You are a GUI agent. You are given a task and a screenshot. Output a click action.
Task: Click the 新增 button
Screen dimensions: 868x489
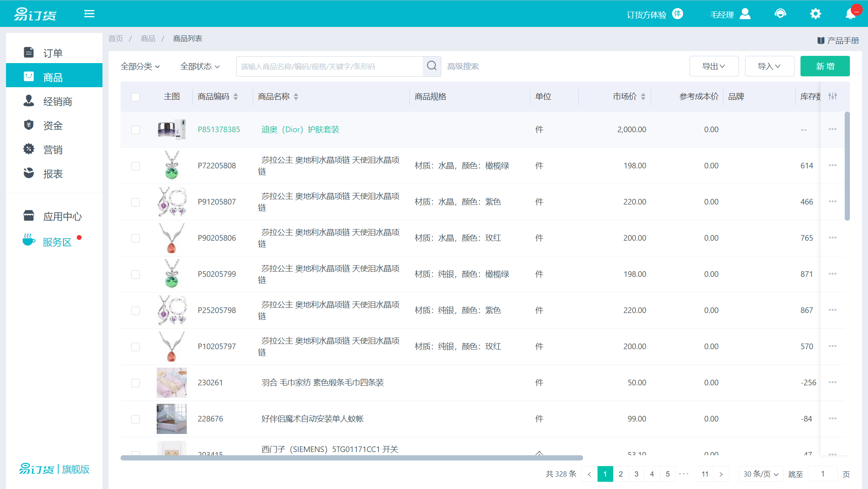pyautogui.click(x=825, y=66)
